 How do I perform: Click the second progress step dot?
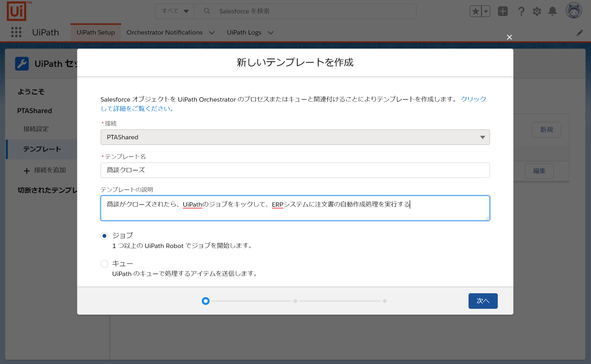[295, 301]
